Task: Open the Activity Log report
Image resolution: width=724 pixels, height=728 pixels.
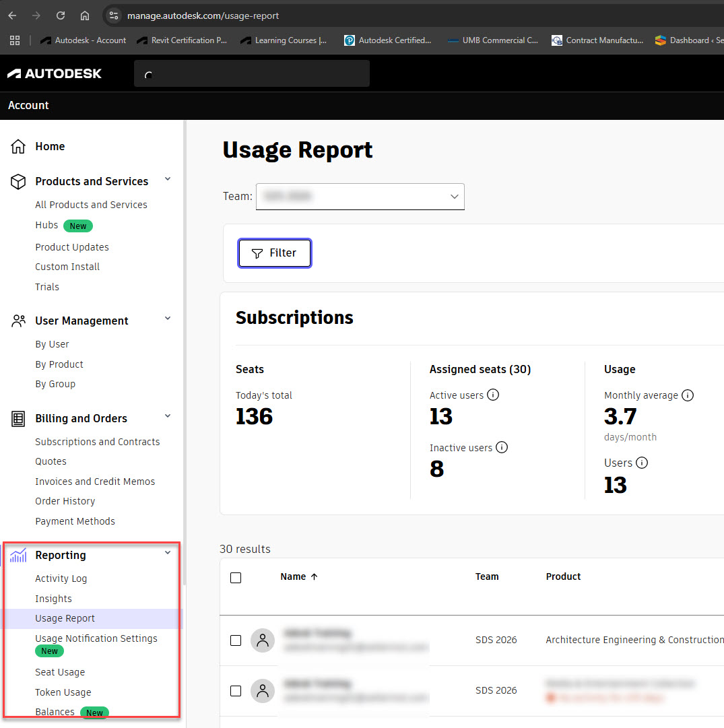Action: click(x=61, y=578)
